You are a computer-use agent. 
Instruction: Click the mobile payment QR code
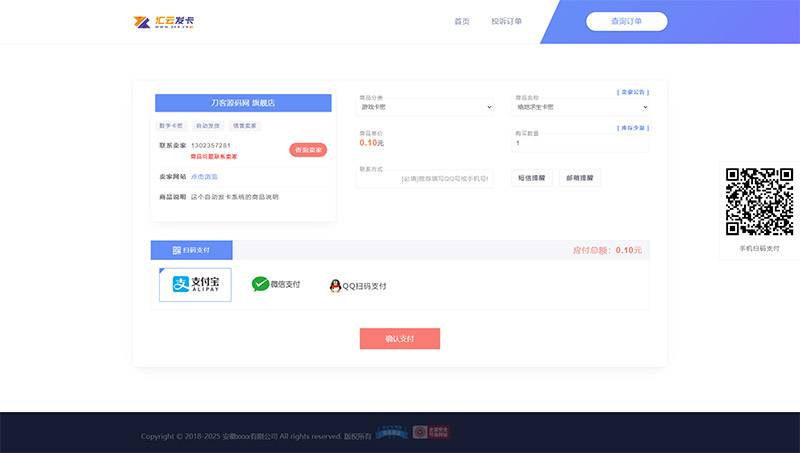tap(759, 202)
